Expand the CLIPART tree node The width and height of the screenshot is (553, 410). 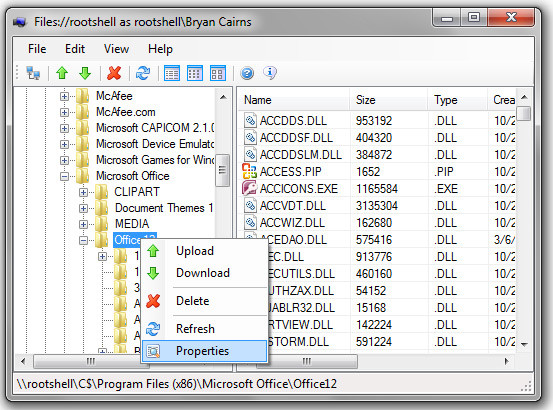(83, 192)
